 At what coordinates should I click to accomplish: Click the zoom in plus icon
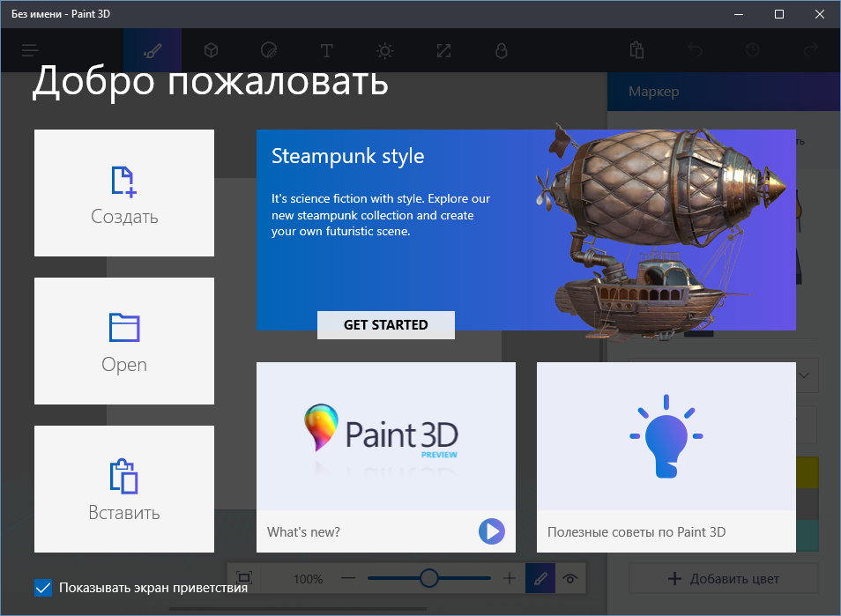point(510,578)
